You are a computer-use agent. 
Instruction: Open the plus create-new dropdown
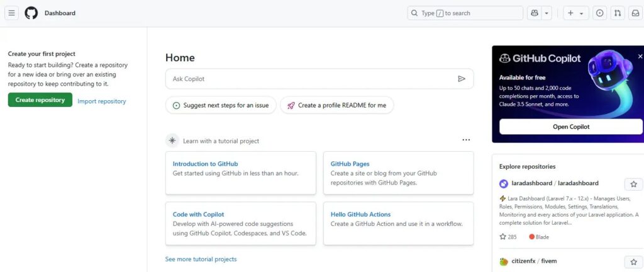tap(576, 13)
